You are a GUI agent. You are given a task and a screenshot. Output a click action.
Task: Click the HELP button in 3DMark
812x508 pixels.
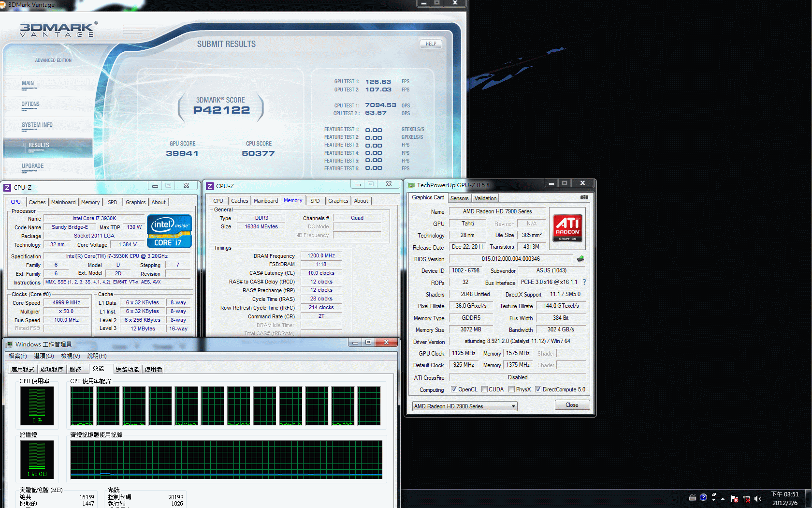431,44
